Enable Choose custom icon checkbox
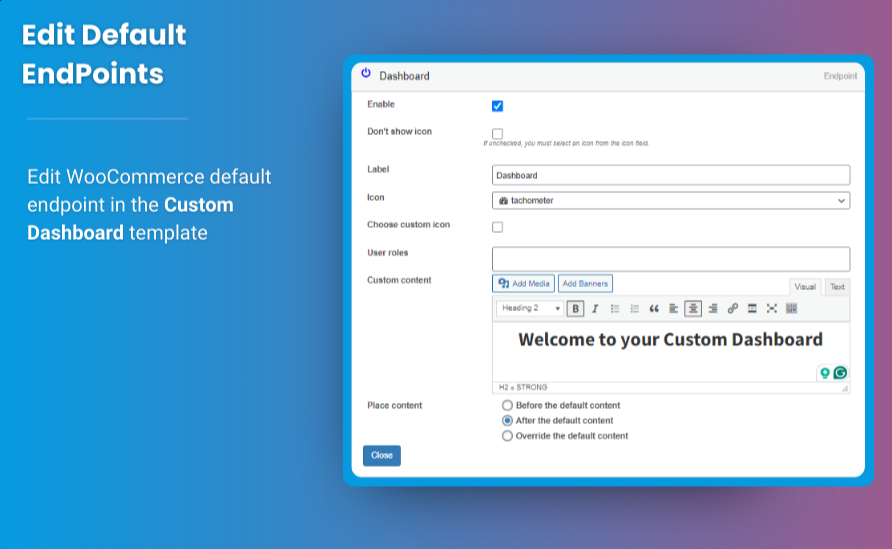The width and height of the screenshot is (892, 549). (498, 227)
